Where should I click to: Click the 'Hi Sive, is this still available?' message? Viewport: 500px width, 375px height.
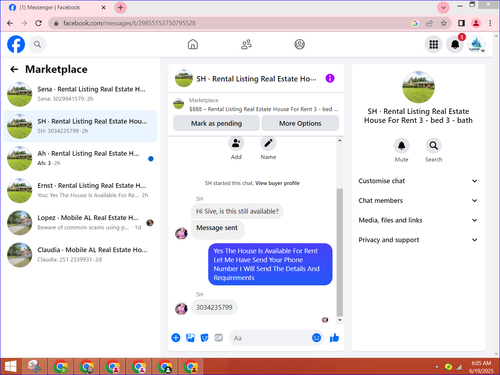point(237,211)
